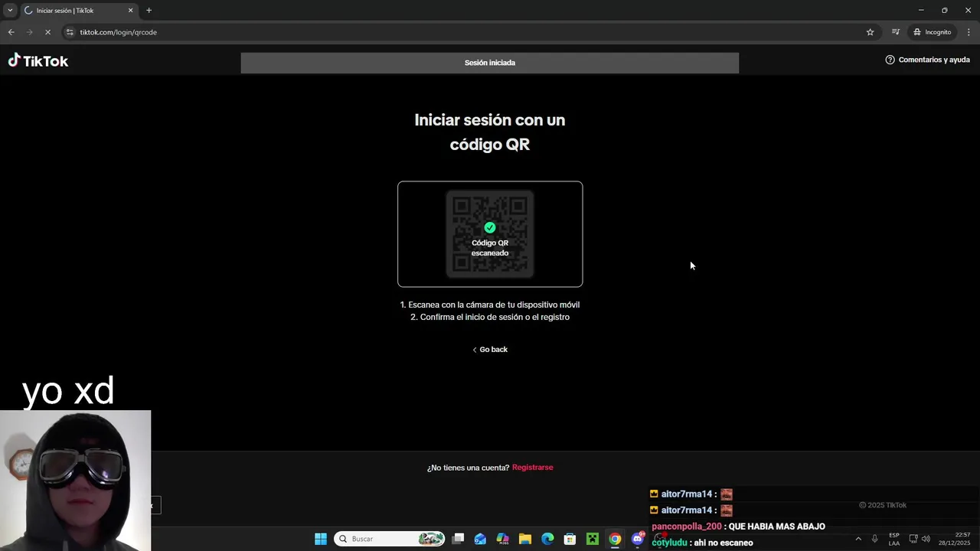Click the grayed forward navigation arrow

coord(29,32)
